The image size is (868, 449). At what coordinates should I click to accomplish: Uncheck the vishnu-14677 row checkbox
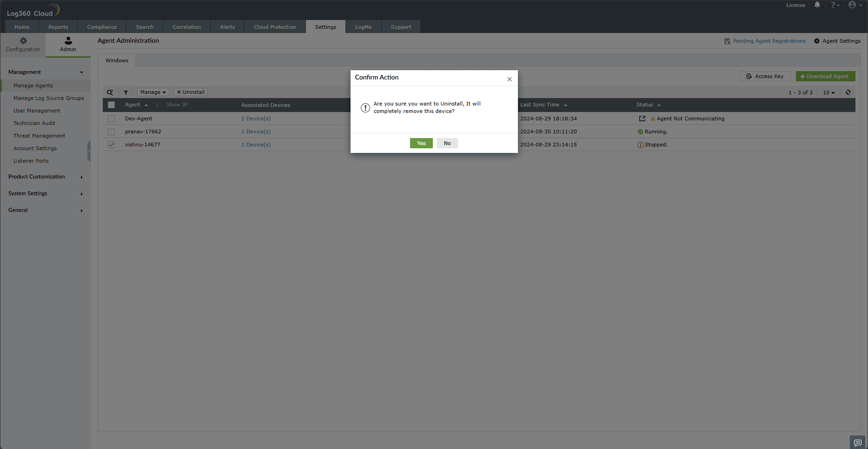click(x=111, y=145)
